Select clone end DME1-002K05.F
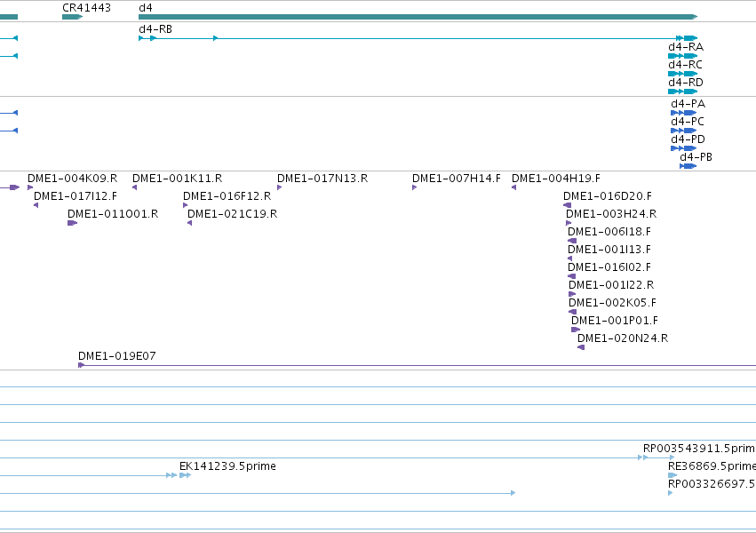Viewport: 756px width, 533px height. (572, 312)
